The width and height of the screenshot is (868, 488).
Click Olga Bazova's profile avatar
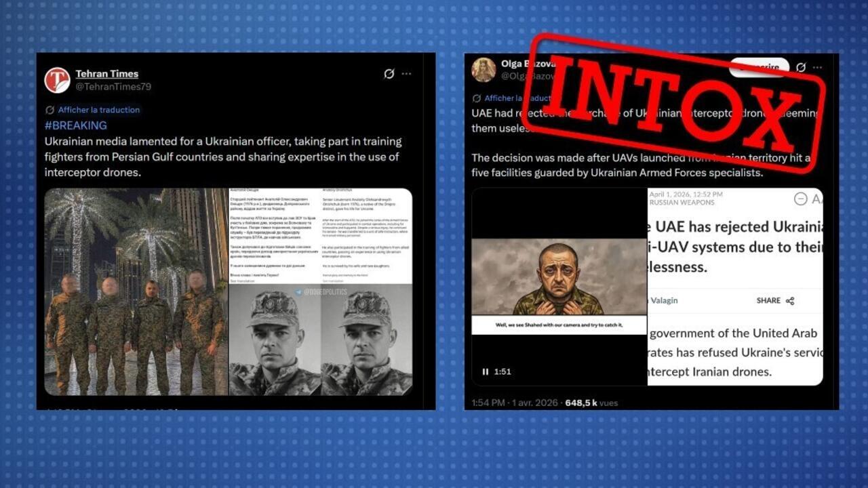click(x=484, y=70)
